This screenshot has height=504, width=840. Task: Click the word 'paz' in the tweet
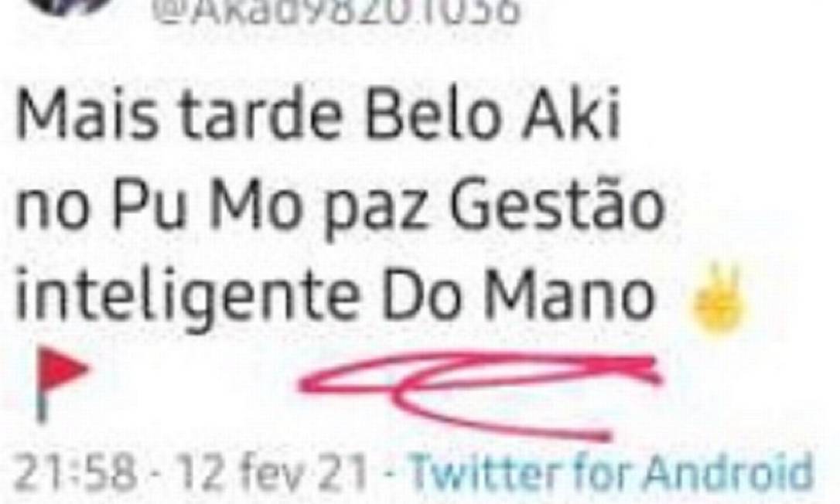click(x=374, y=212)
